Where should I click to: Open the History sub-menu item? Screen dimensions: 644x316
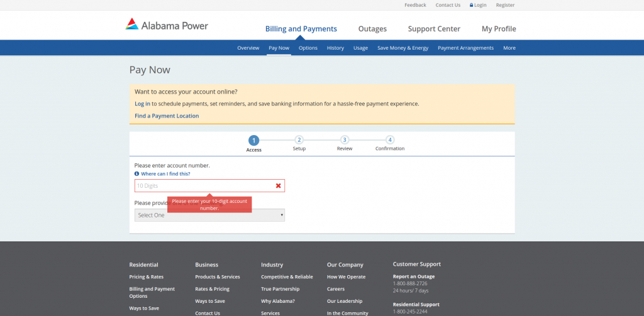click(336, 48)
